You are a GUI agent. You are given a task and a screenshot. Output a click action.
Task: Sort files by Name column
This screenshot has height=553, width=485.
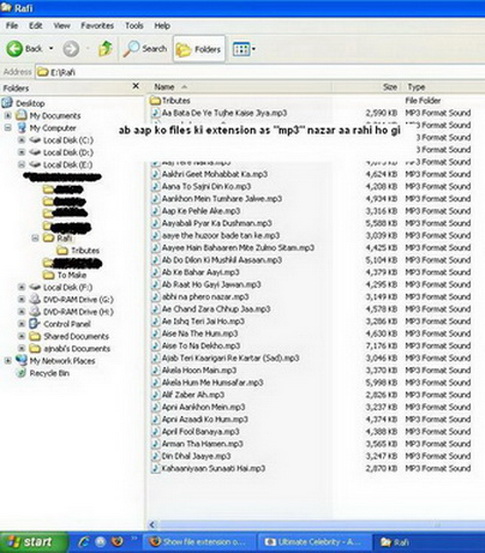[x=240, y=87]
